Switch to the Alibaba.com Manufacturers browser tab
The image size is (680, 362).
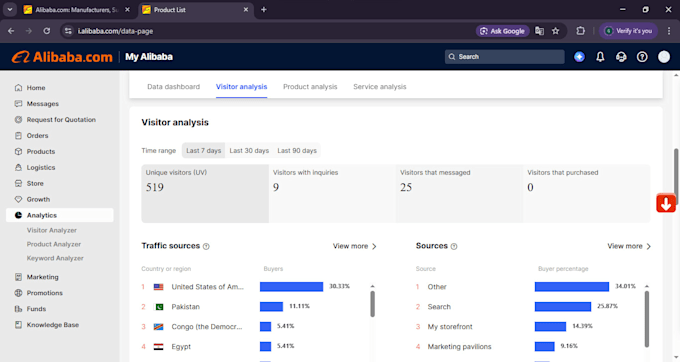coord(76,10)
